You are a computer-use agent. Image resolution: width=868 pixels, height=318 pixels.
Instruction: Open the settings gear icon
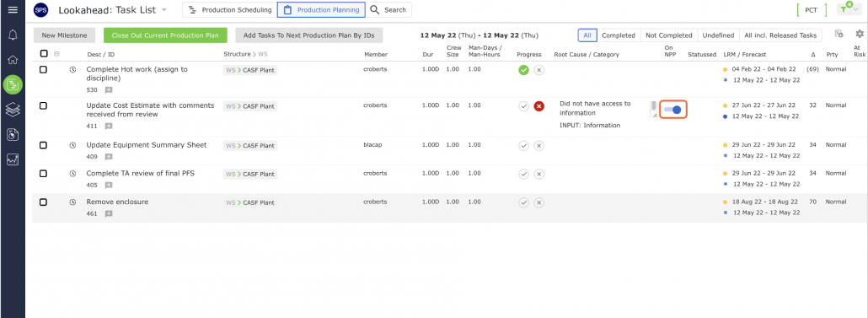[x=859, y=35]
